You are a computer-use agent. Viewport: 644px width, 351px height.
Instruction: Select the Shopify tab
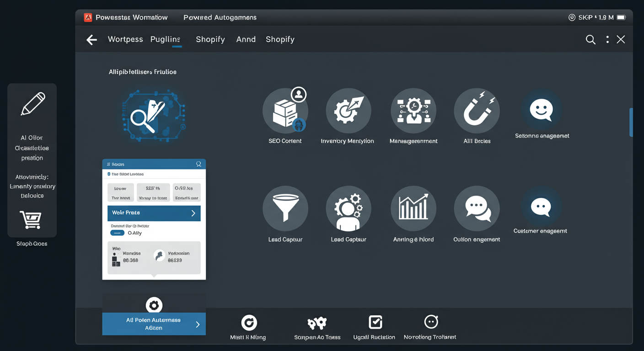click(210, 39)
